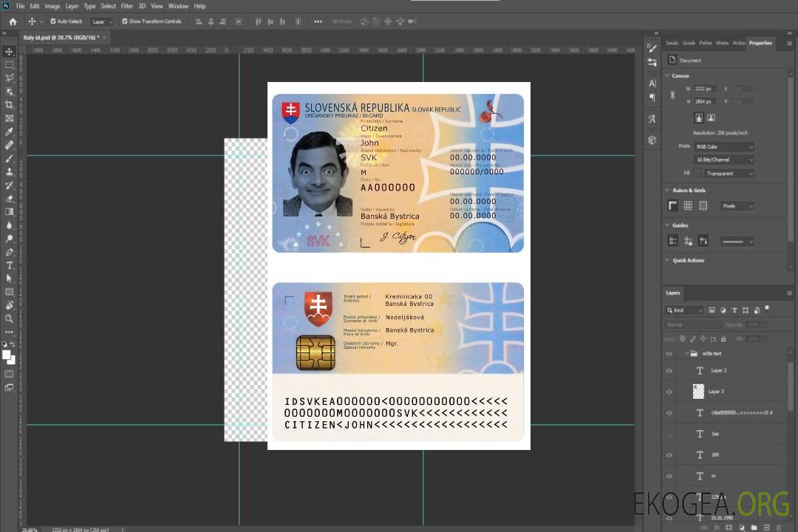Click the Document label in Properties
Image resolution: width=798 pixels, height=532 pixels.
coord(690,61)
